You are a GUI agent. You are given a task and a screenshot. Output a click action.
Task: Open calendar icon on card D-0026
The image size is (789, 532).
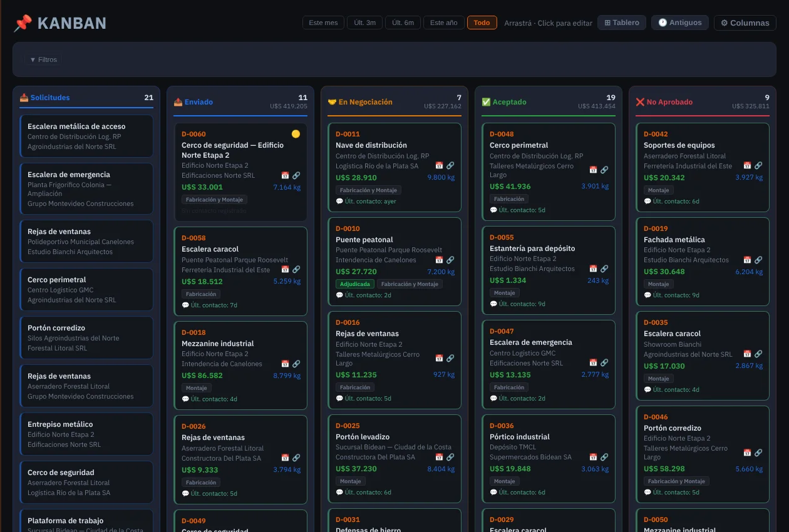[x=285, y=458]
